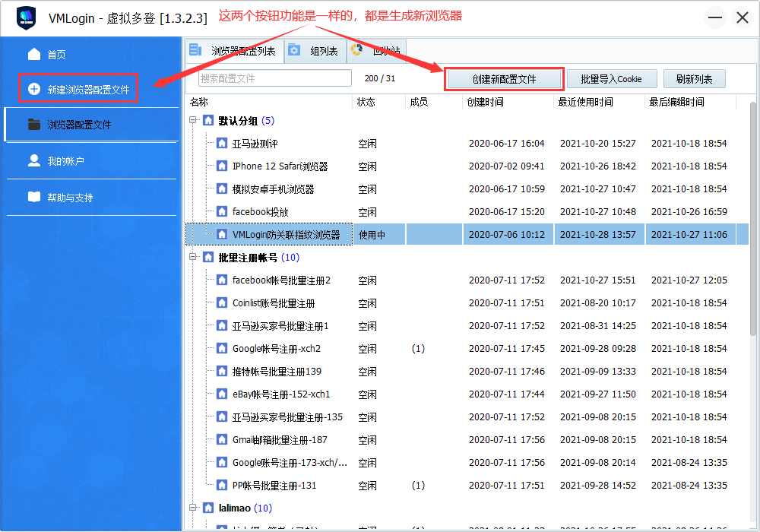Select the profile icon of facebook投放

(x=221, y=212)
